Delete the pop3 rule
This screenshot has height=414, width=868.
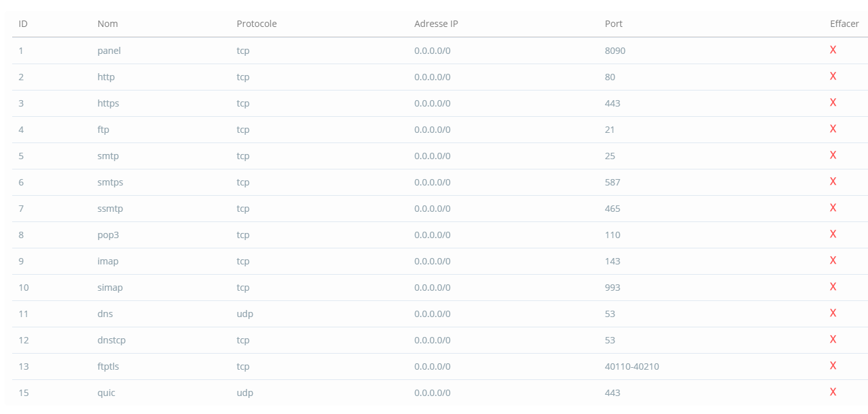[x=833, y=234]
